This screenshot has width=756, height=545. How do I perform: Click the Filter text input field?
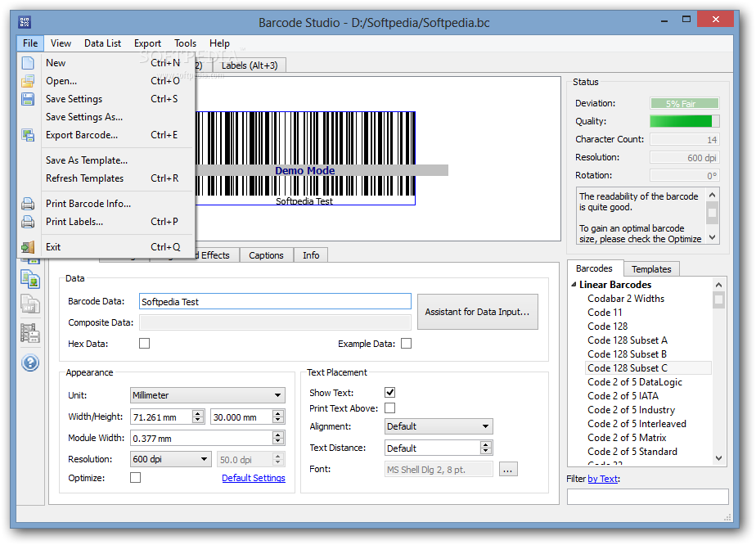[647, 497]
